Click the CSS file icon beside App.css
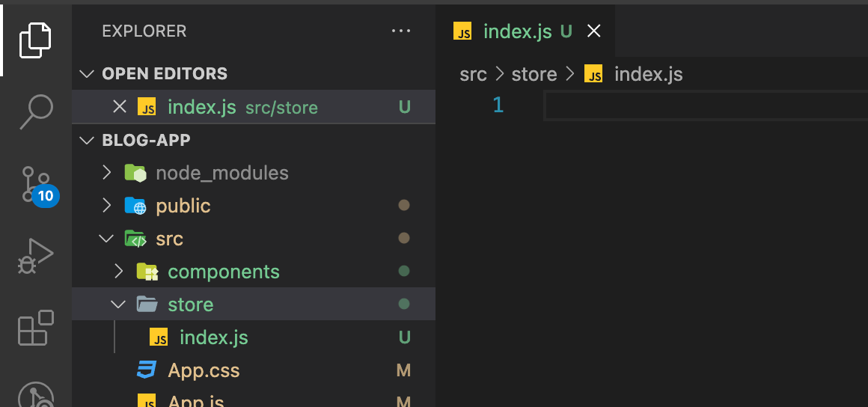Viewport: 868px width, 407px height. pyautogui.click(x=147, y=370)
